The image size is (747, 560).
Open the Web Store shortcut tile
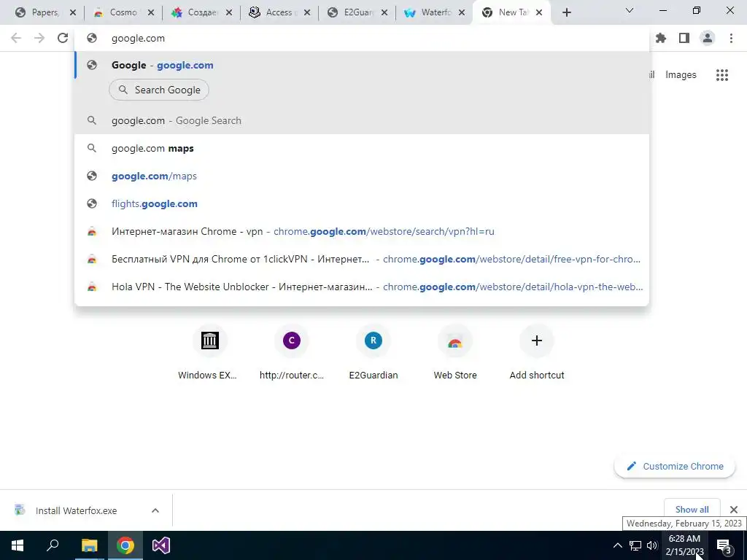(455, 353)
